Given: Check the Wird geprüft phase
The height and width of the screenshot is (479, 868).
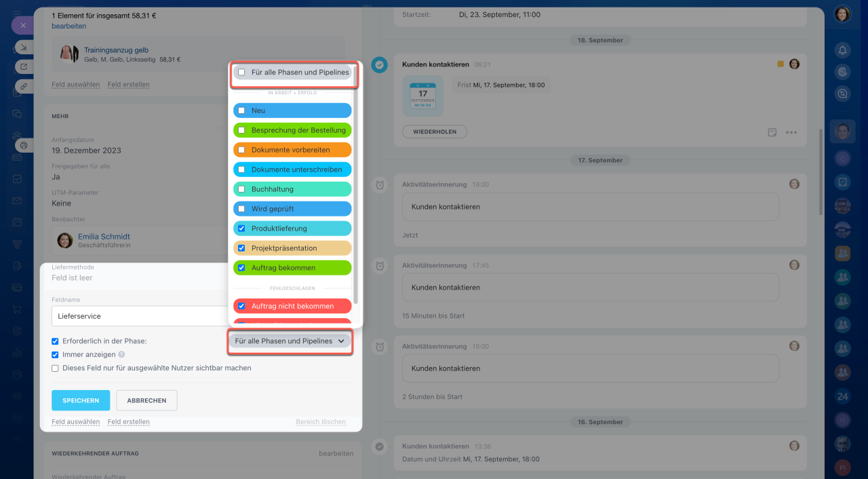Looking at the screenshot, I should click(241, 209).
